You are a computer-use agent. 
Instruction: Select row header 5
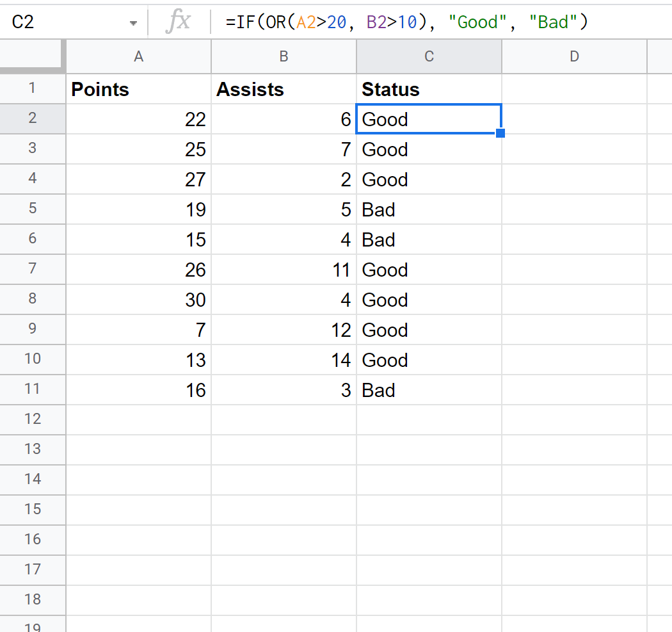coord(33,209)
